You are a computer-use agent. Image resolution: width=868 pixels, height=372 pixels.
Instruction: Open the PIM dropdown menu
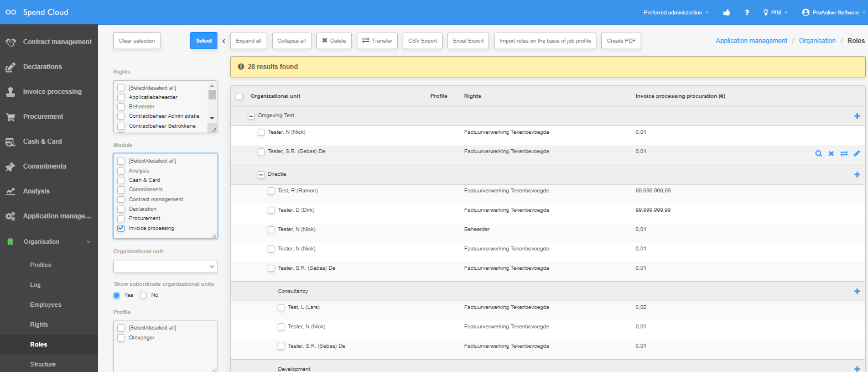click(x=776, y=12)
